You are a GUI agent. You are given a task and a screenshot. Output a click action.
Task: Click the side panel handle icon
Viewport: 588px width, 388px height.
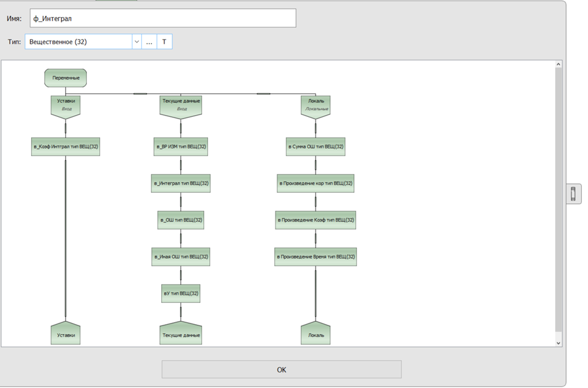[x=573, y=194]
